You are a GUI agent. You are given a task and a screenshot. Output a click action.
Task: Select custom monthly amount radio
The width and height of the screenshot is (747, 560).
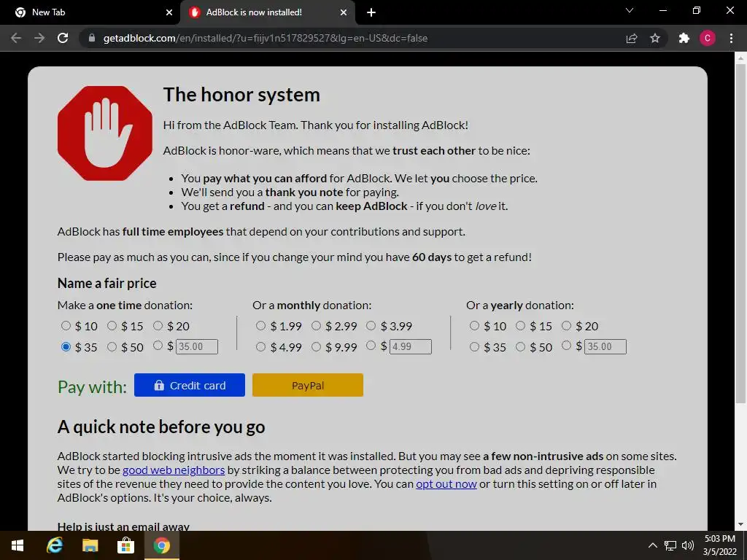(371, 346)
